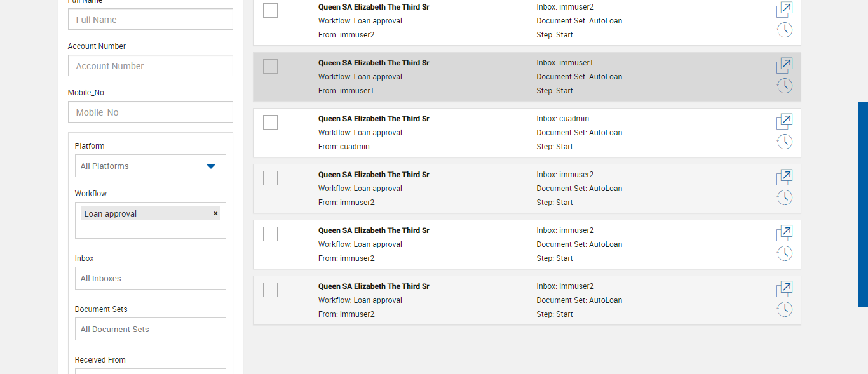The height and width of the screenshot is (374, 868).
Task: Click into the Mobile_No text box
Action: pos(151,112)
